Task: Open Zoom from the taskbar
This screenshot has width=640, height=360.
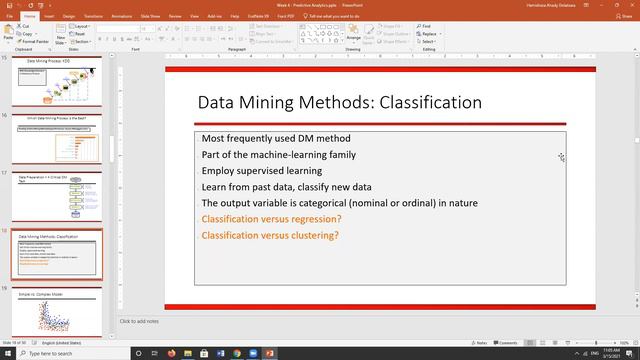Action: click(253, 353)
